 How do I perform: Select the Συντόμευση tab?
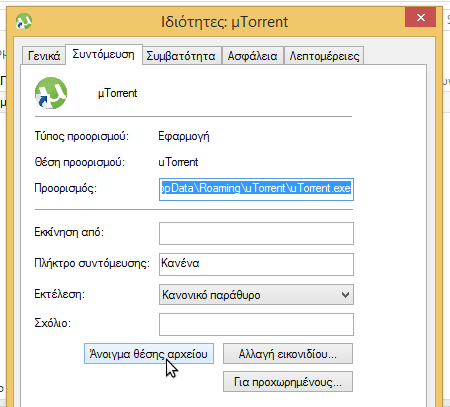(104, 54)
